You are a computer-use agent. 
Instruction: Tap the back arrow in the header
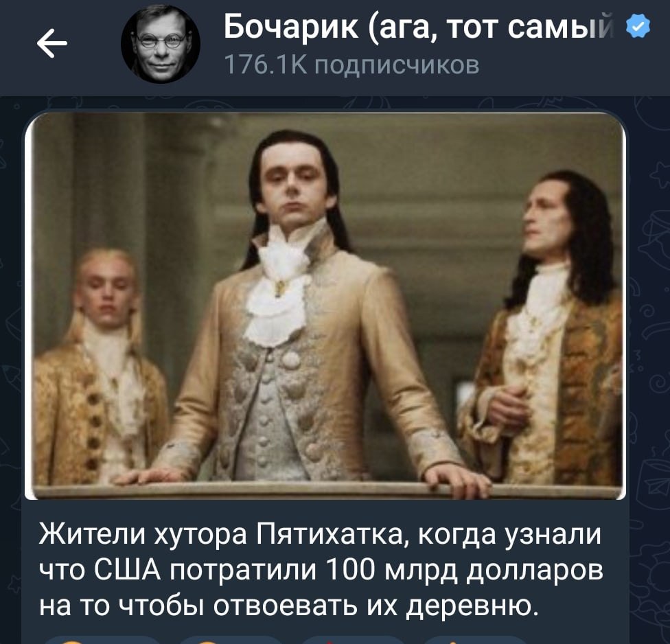[x=52, y=43]
